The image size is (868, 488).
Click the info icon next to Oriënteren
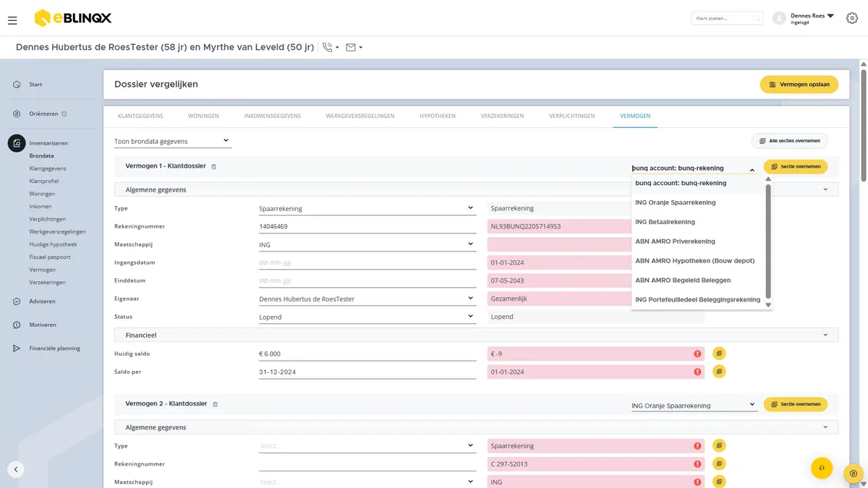point(64,114)
